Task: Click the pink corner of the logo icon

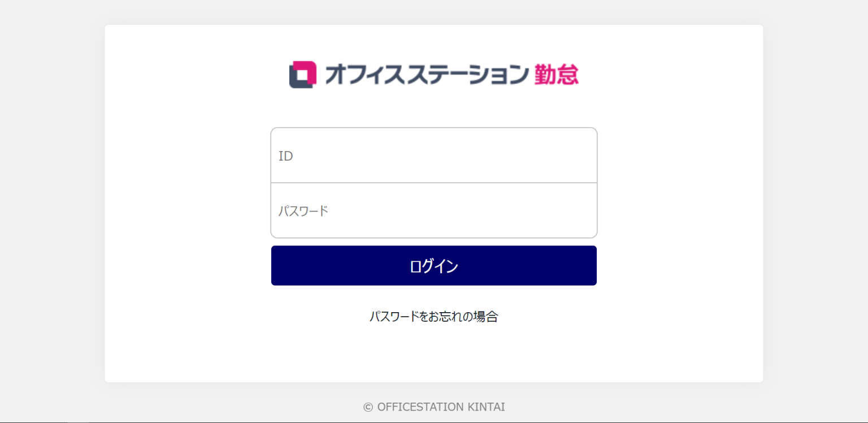Action: point(311,66)
